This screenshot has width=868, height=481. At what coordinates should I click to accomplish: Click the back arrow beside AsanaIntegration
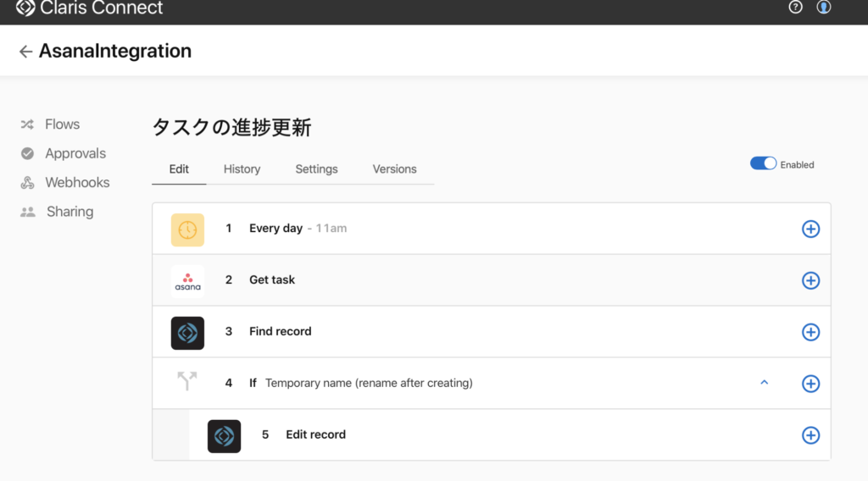pos(25,52)
